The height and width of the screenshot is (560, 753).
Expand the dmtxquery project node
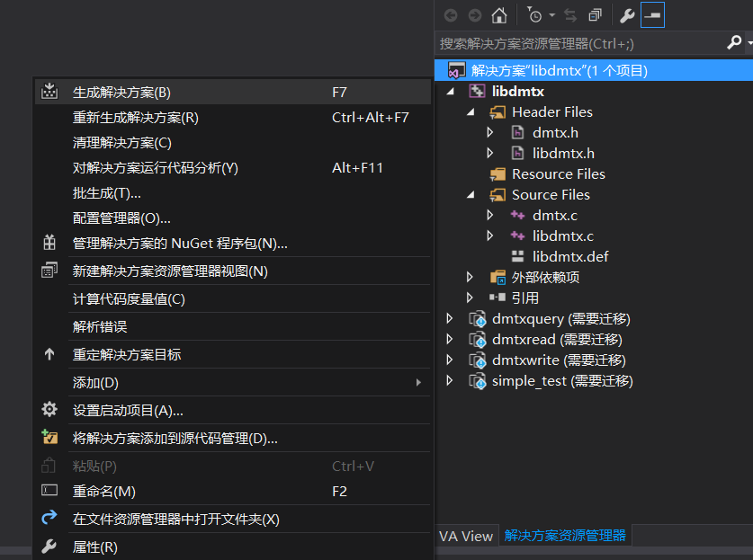point(450,318)
